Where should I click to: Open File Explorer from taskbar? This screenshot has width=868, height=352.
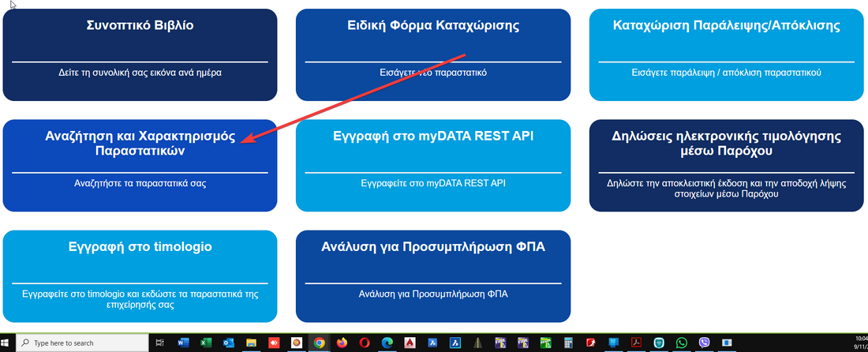251,343
